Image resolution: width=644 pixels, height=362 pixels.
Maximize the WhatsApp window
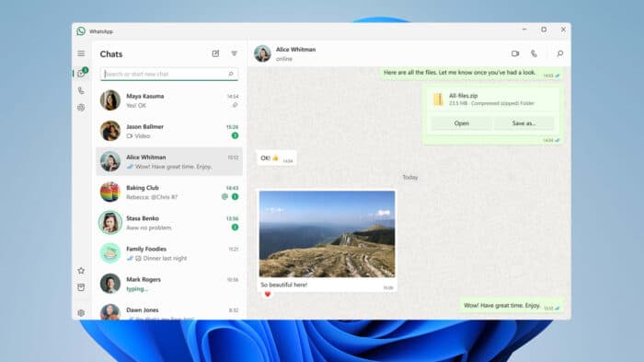pos(544,29)
